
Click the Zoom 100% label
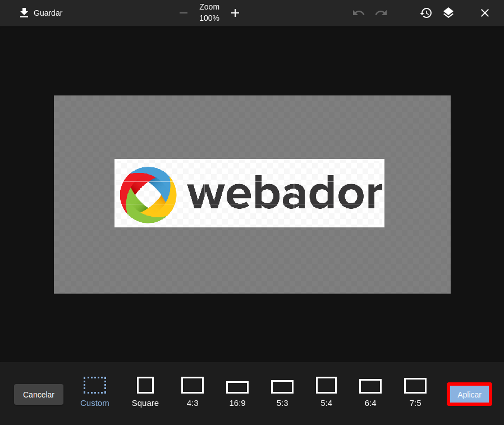tap(209, 12)
